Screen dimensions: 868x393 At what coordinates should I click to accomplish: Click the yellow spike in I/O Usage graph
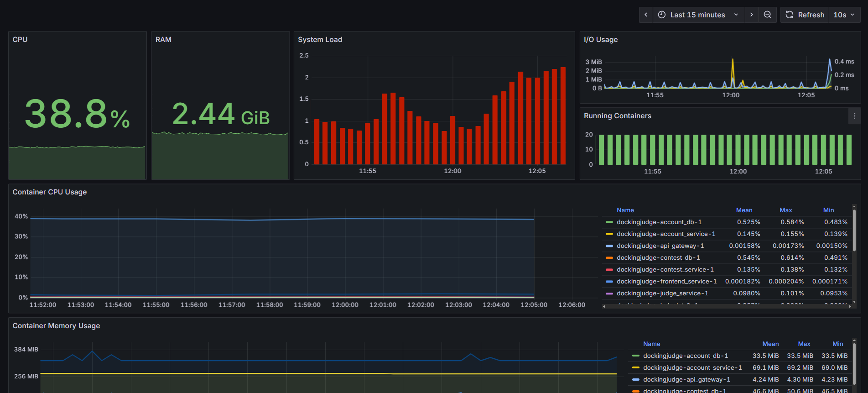pos(733,73)
